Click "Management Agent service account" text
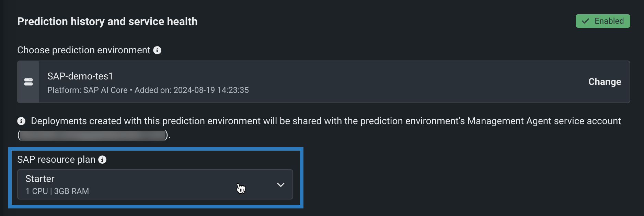 point(544,121)
